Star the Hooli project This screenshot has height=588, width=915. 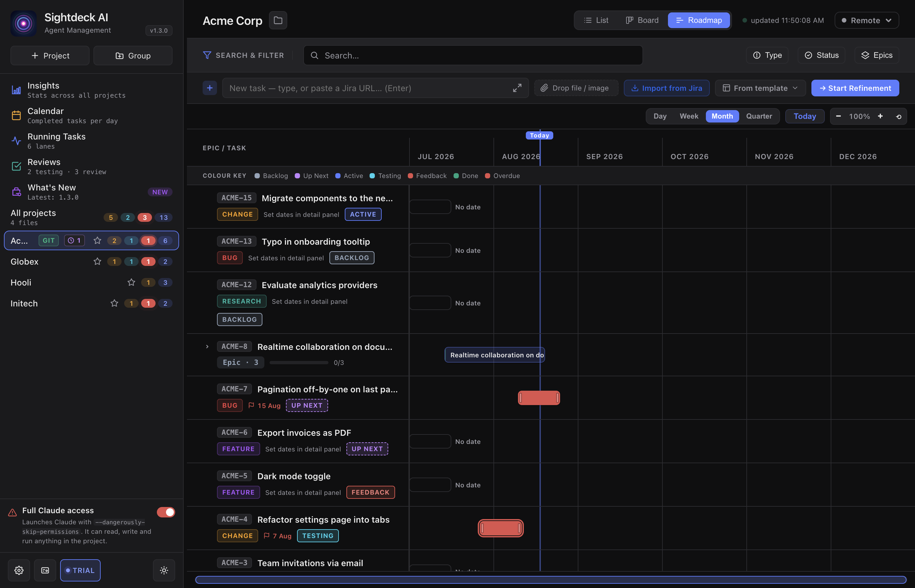pos(131,283)
